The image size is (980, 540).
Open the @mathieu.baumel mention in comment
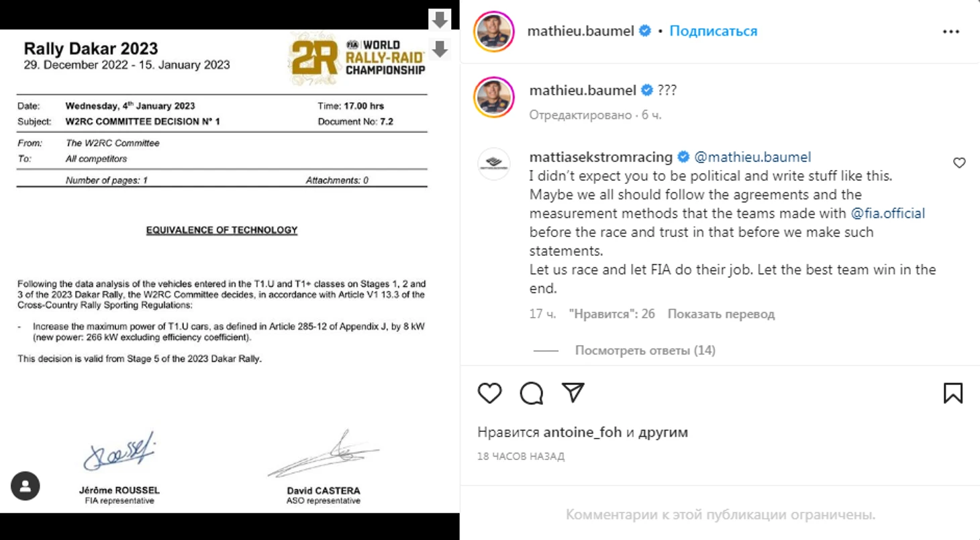(x=752, y=157)
